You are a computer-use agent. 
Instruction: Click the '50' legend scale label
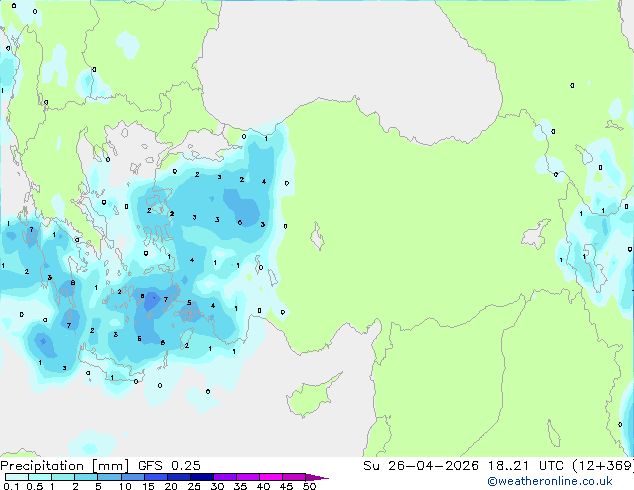point(309,486)
